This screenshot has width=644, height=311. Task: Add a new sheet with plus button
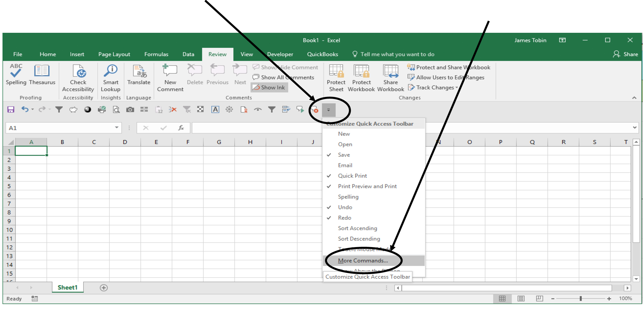pos(104,288)
